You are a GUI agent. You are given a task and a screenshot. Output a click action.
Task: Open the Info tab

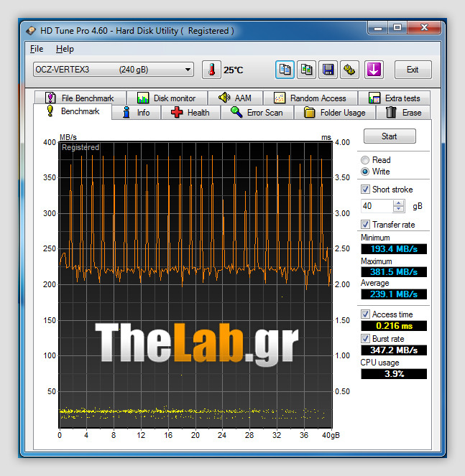(x=136, y=113)
